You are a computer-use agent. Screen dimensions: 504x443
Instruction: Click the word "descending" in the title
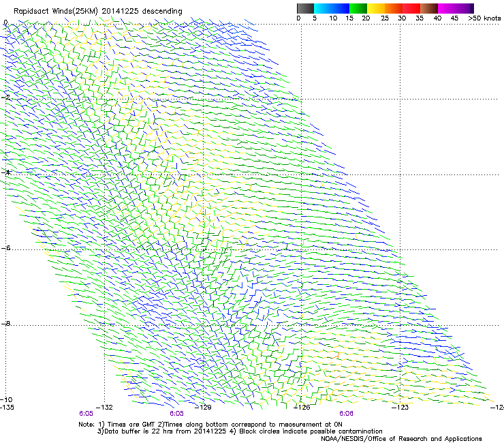pos(162,12)
